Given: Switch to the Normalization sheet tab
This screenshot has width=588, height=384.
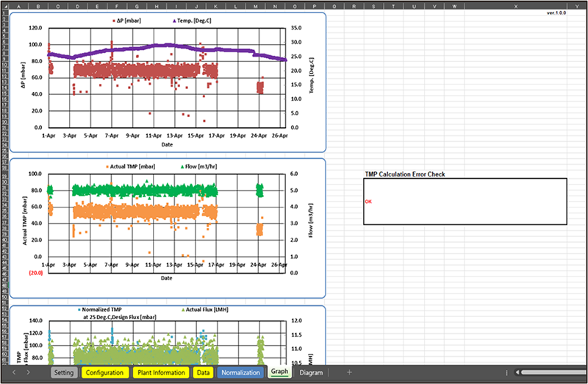Looking at the screenshot, I should pos(240,373).
